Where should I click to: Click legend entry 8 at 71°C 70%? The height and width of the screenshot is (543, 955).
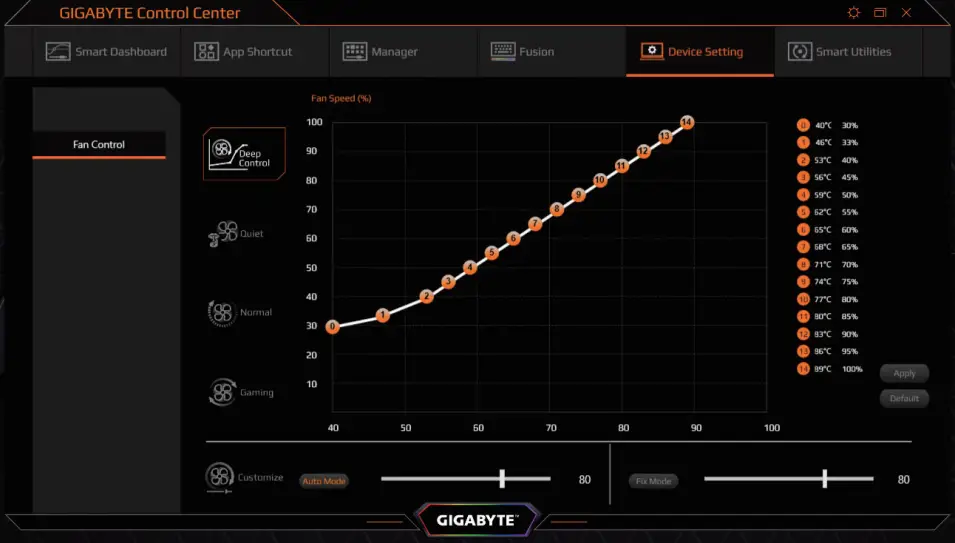[x=828, y=264]
